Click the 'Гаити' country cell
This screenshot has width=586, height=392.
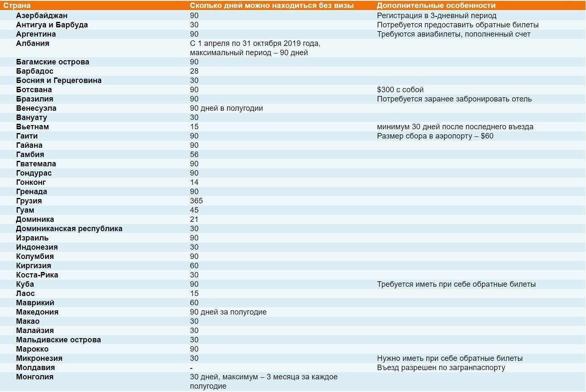[x=27, y=136]
